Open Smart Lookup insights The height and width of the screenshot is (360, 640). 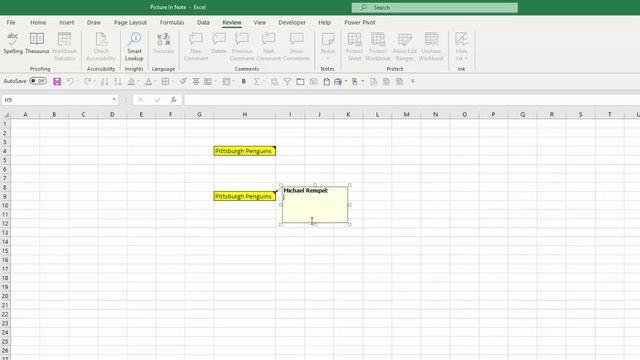click(x=134, y=47)
